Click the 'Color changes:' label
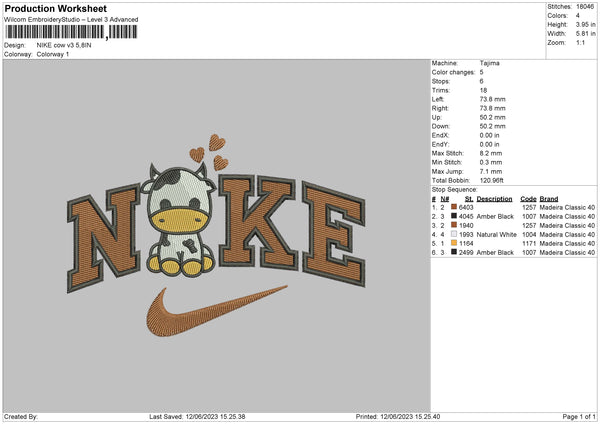The height and width of the screenshot is (424, 600). 453,72
